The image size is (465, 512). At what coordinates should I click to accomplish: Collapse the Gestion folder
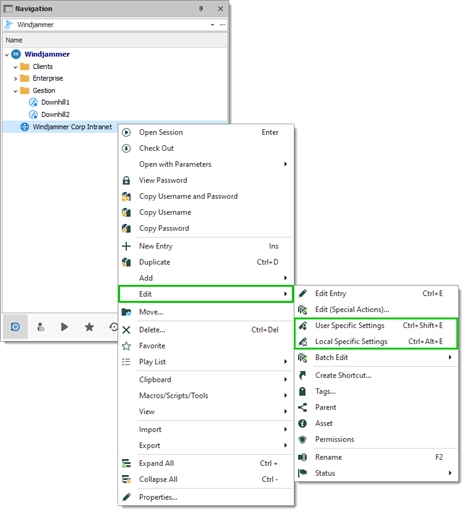click(x=15, y=91)
